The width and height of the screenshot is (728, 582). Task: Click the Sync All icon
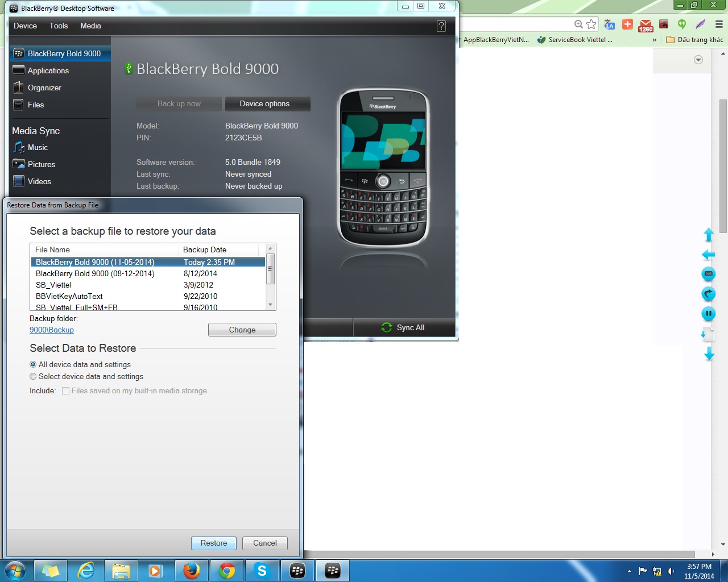[387, 327]
